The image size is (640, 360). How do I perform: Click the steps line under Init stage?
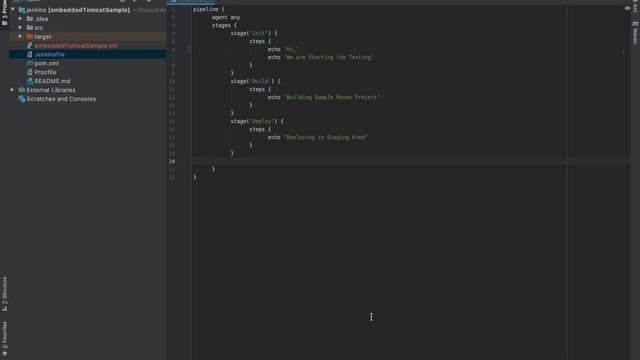tap(260, 41)
